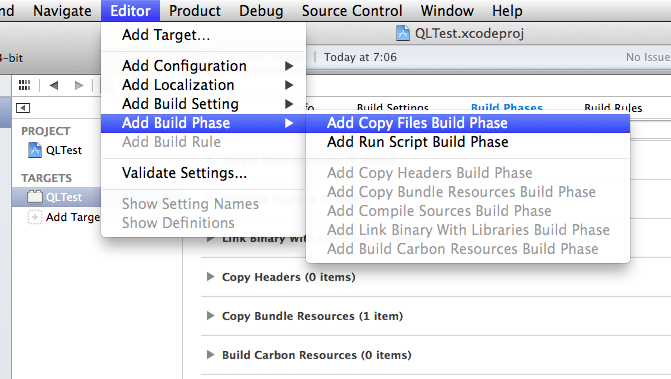Image resolution: width=671 pixels, height=379 pixels.
Task: Expand Copy Bundle Resources phase
Action: coord(210,316)
